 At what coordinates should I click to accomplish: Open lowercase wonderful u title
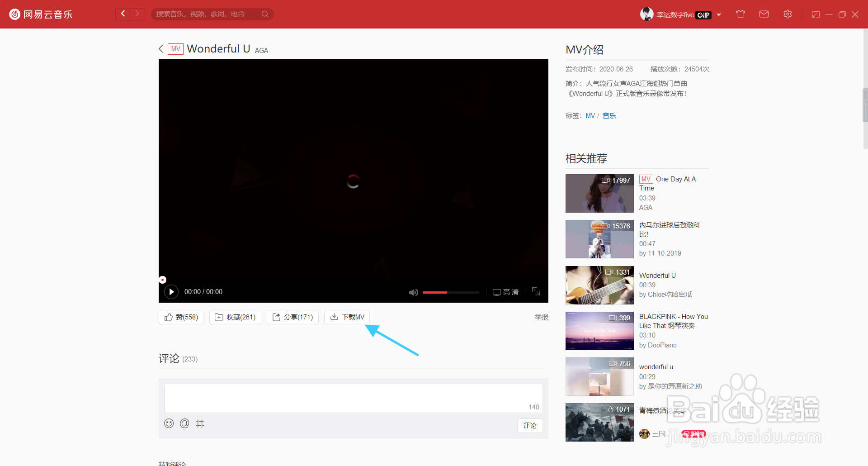[x=656, y=367]
